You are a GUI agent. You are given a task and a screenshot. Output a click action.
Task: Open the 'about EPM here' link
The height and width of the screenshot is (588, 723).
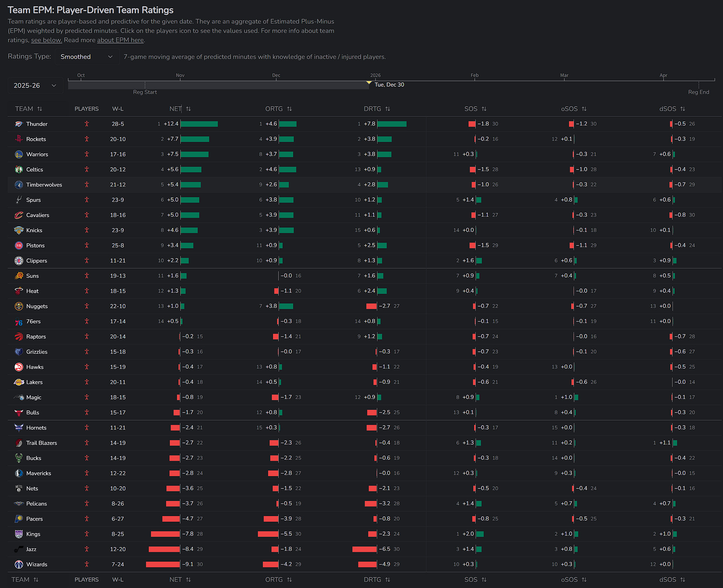tap(120, 40)
